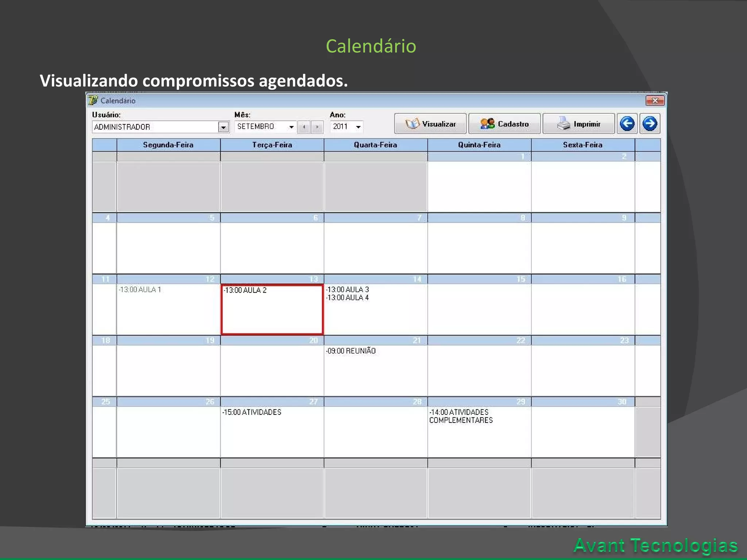747x560 pixels.
Task: Click the small next month stepper arrow
Action: (x=317, y=127)
